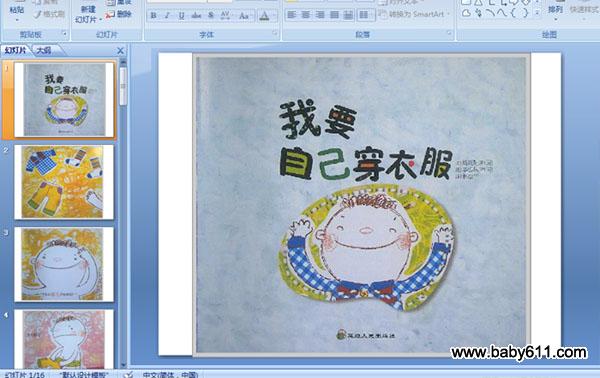Apply text shadow with the S icon
Viewport: 600px width, 378px height.
(210, 16)
